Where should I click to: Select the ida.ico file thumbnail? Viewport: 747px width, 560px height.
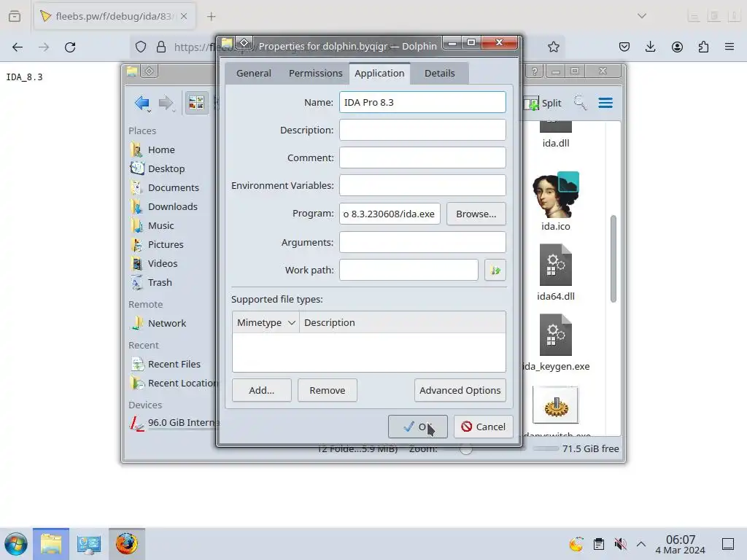coord(555,195)
